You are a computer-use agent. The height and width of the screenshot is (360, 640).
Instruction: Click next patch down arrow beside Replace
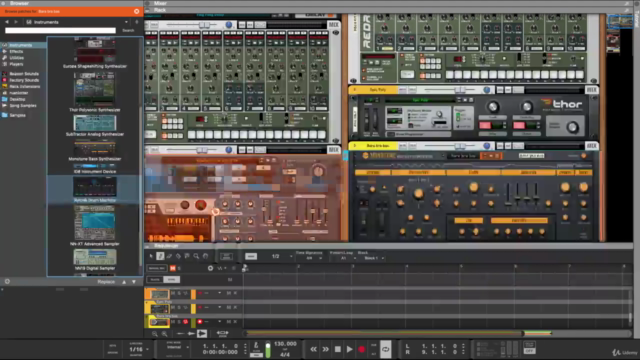[x=133, y=282]
